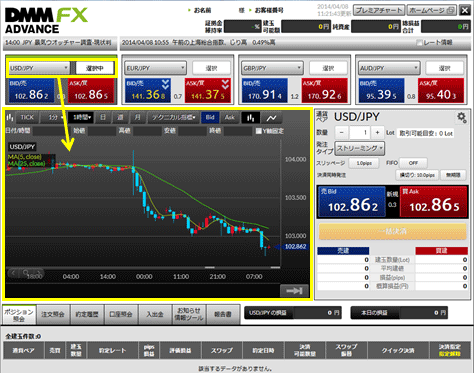Switch to the 入出金 tab

point(155,314)
